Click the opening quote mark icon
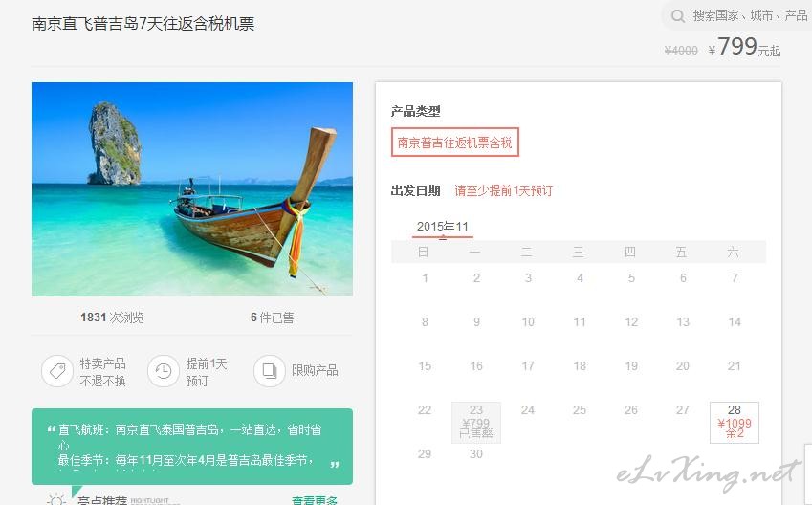 52,429
